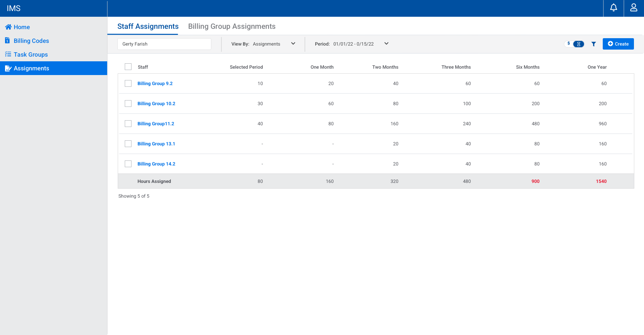The image size is (644, 335).
Task: Click the filter funnel icon
Action: pos(594,44)
